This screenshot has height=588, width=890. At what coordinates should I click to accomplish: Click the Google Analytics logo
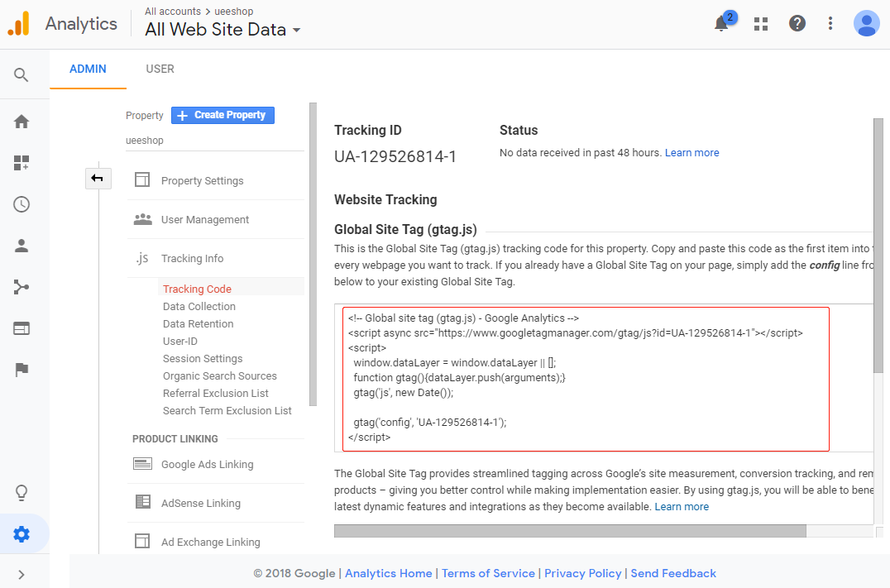pos(19,23)
